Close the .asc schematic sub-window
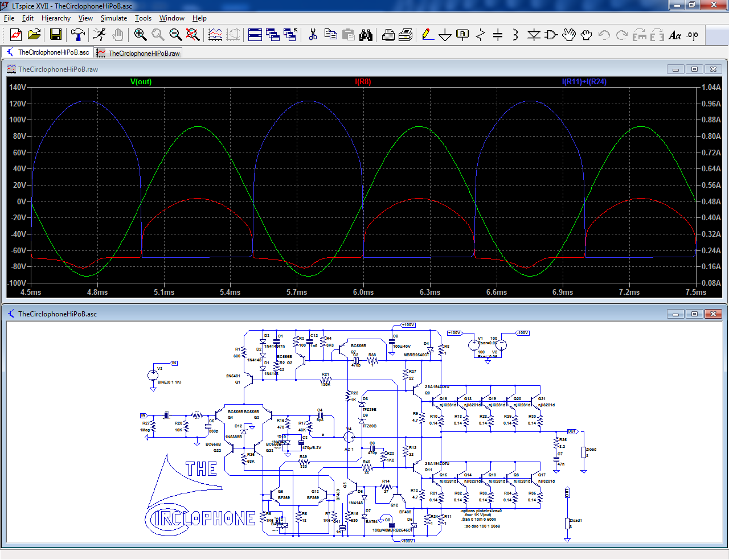Screen dimensions: 729x560 point(713,314)
